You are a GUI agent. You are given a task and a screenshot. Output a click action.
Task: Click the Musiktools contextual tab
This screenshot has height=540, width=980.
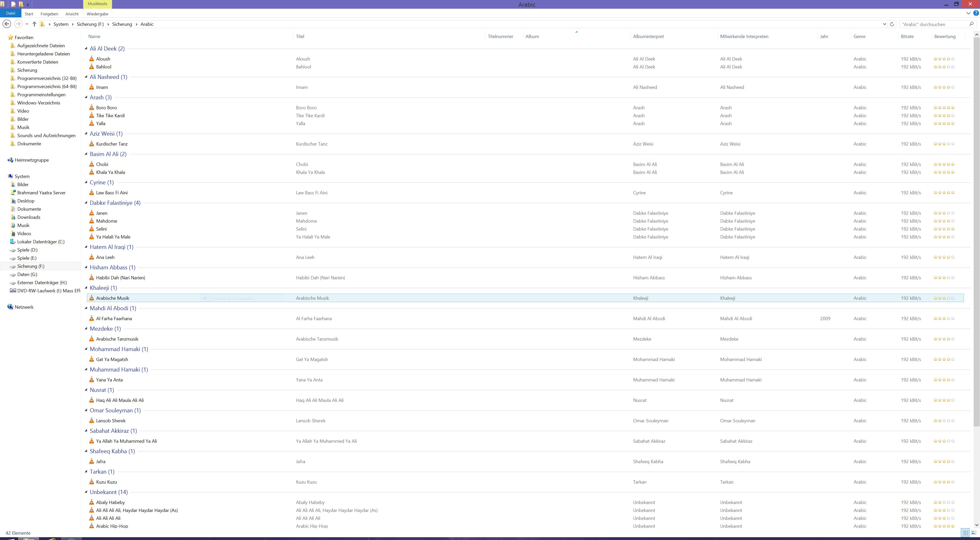point(97,4)
